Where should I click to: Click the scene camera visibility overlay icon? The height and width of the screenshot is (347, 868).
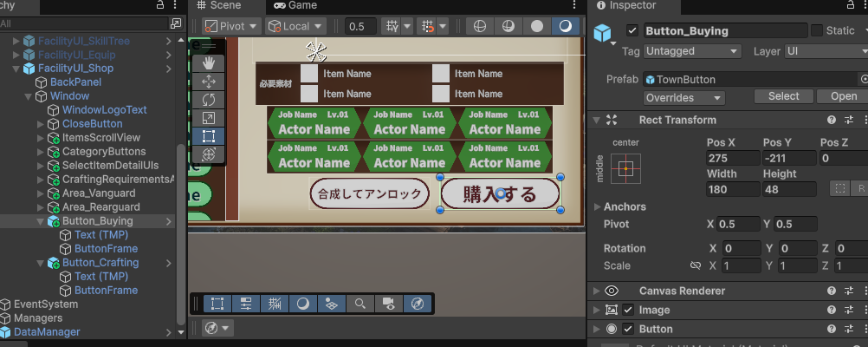388,304
